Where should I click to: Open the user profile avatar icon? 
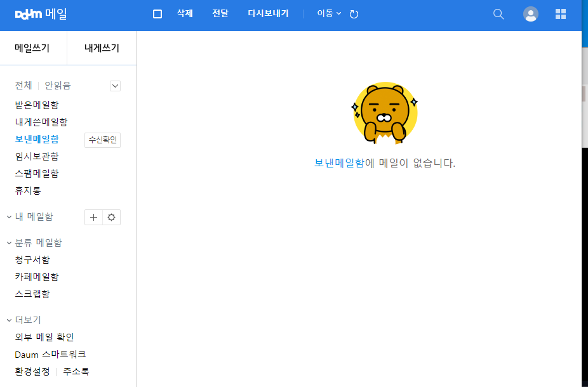click(x=531, y=14)
